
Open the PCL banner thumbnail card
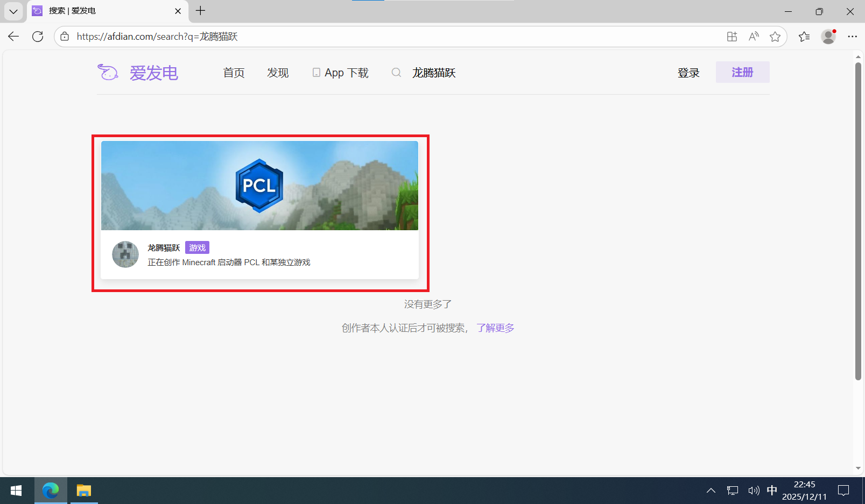259,186
